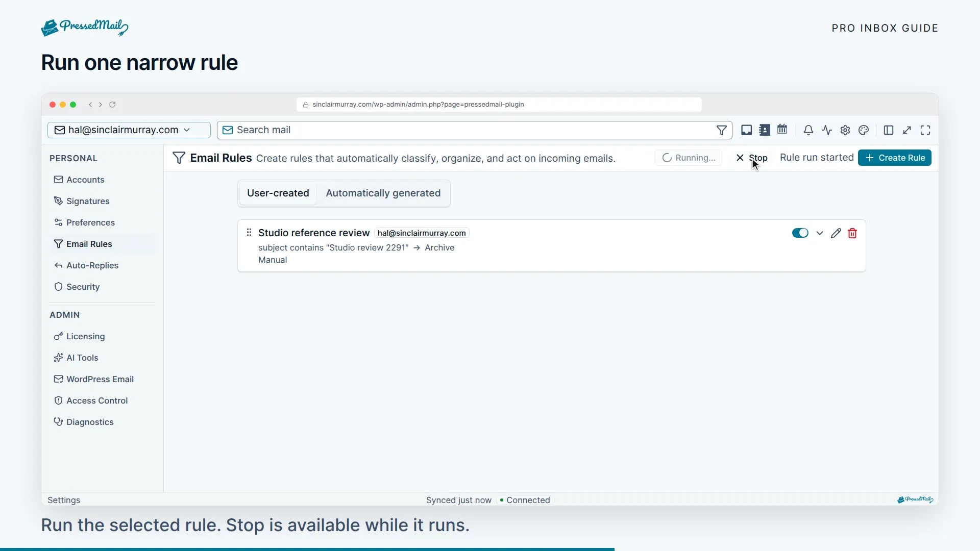Open Auto-Replies in the sidebar
This screenshot has height=551, width=980.
(x=102, y=265)
